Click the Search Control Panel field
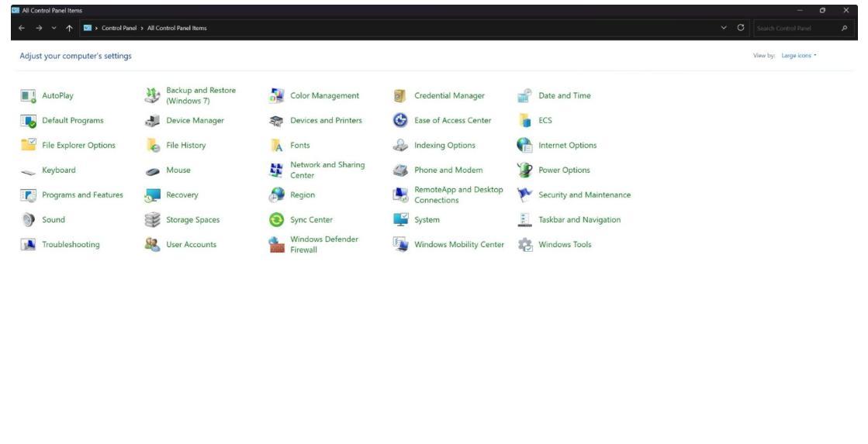 [804, 28]
